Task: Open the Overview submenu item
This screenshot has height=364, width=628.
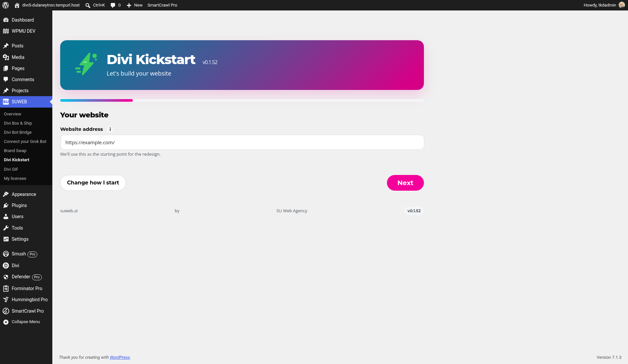Action: (12, 114)
